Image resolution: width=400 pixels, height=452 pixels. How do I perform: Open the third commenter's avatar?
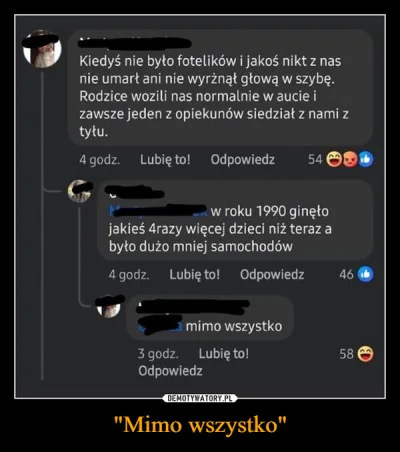click(109, 307)
